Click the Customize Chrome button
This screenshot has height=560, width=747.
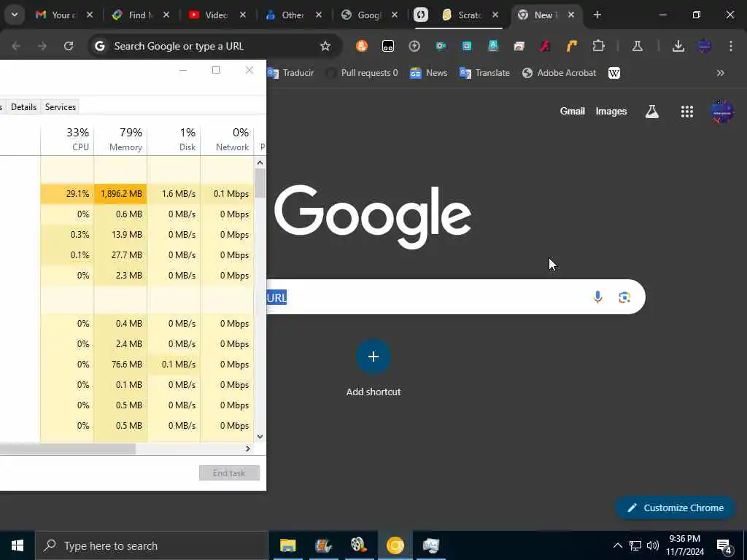point(676,508)
